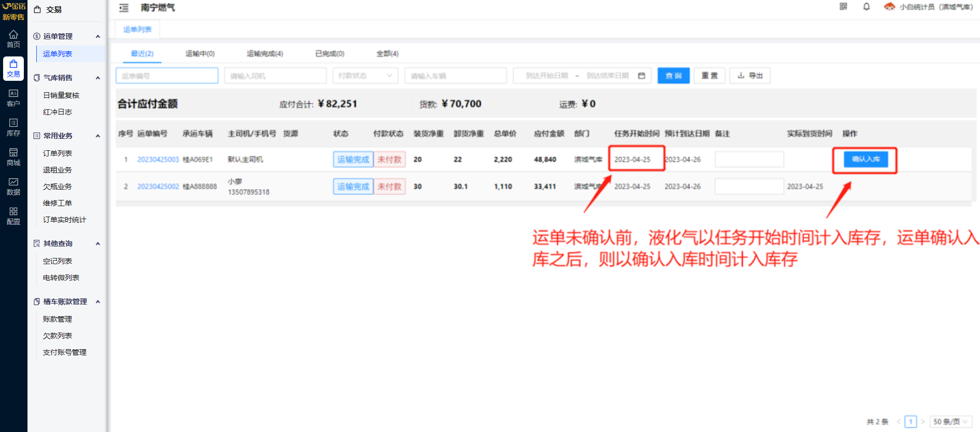
Task: Switch to the 运输完成(4) tab
Action: click(x=265, y=53)
